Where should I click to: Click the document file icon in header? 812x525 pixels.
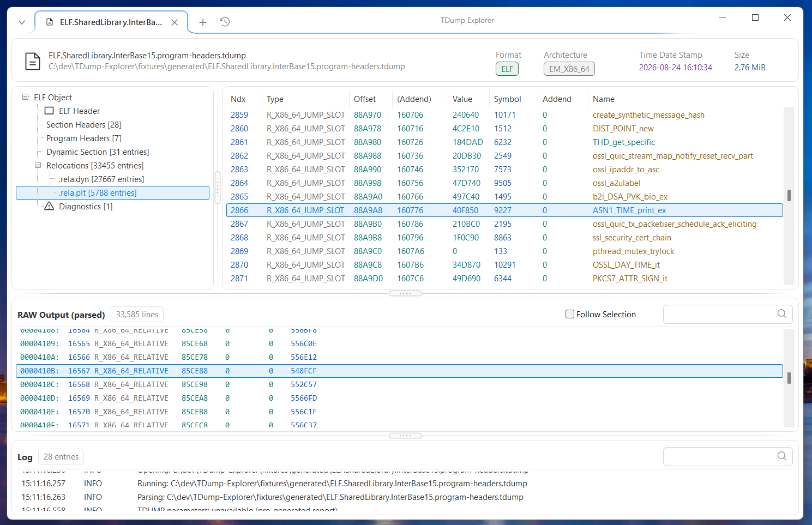(33, 61)
